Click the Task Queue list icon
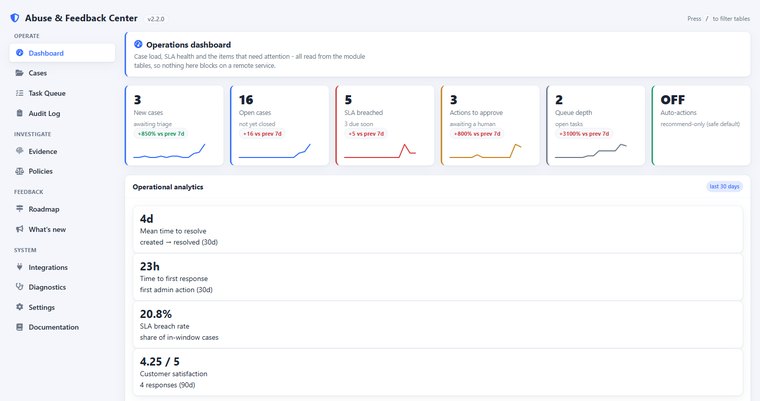 click(19, 93)
